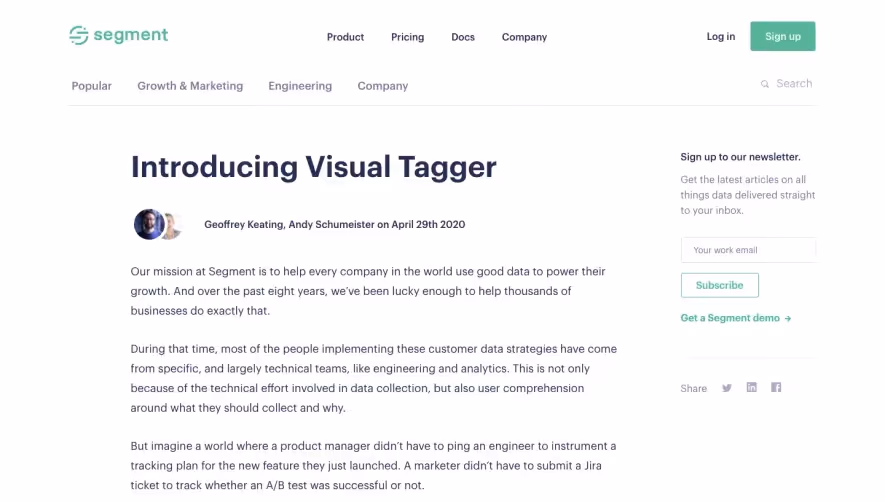The image size is (885, 502).
Task: Focus the Your work email field
Action: point(748,250)
